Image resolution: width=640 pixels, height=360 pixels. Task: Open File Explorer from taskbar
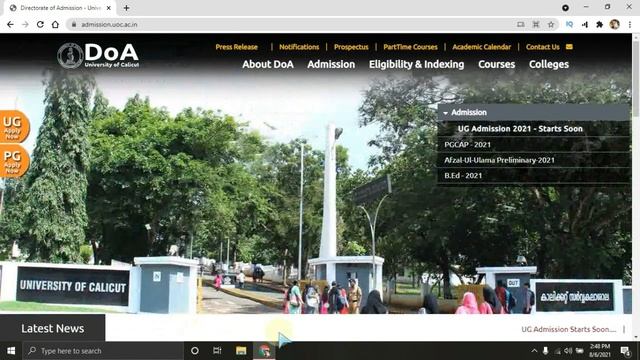(241, 351)
